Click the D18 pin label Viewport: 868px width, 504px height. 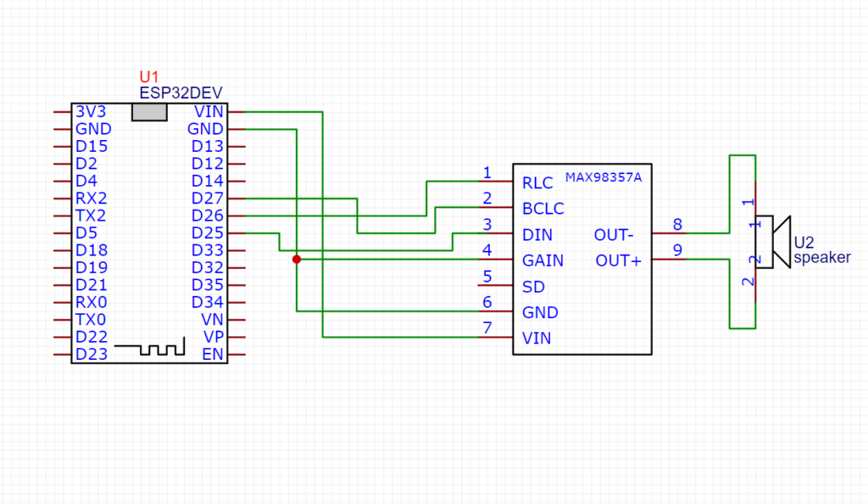[92, 250]
